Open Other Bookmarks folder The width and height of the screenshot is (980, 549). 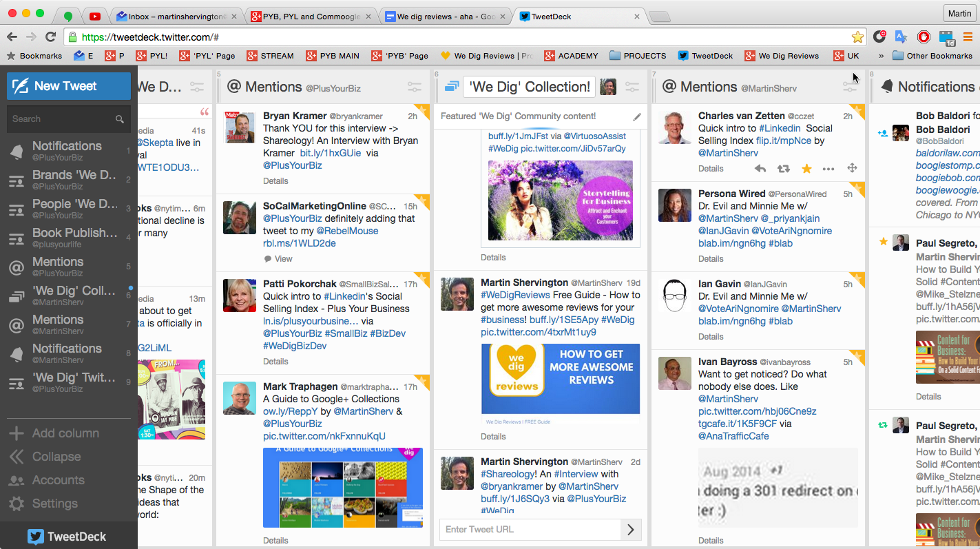(932, 56)
